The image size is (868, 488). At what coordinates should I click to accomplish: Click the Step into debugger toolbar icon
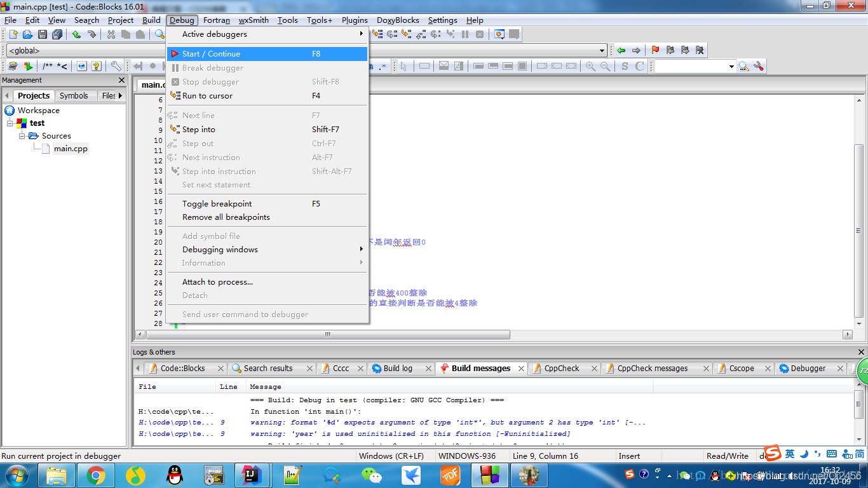pos(407,34)
